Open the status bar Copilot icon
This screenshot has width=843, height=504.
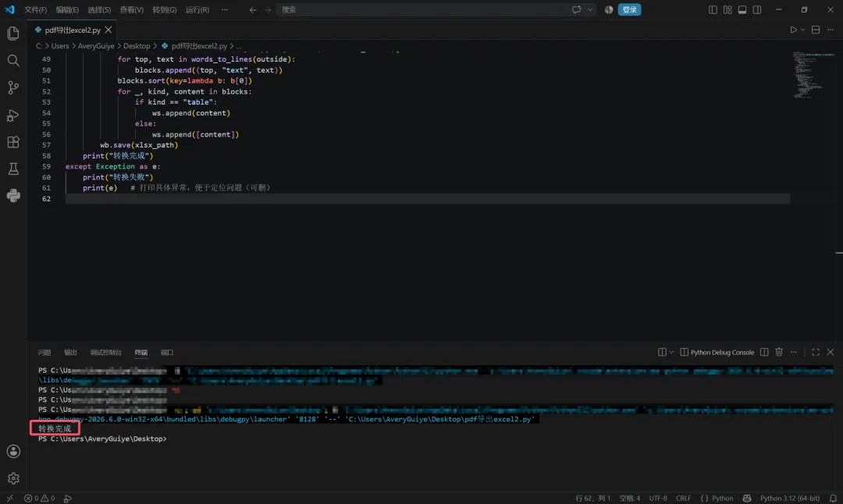(747, 499)
